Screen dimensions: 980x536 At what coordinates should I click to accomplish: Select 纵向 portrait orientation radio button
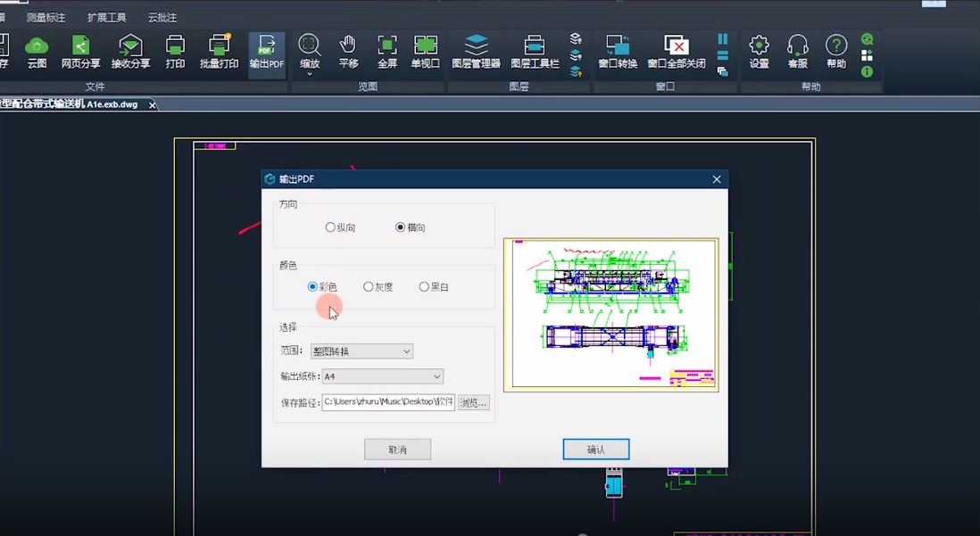330,227
